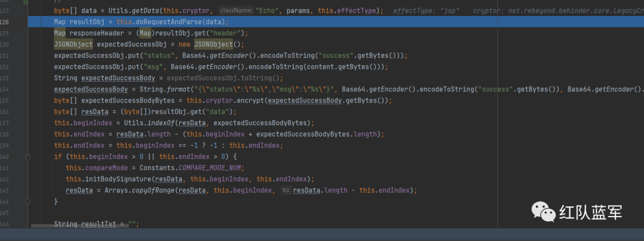Viewport: 644px width, 241px height.
Task: Click the "msg" string on line 132
Action: pos(153,66)
